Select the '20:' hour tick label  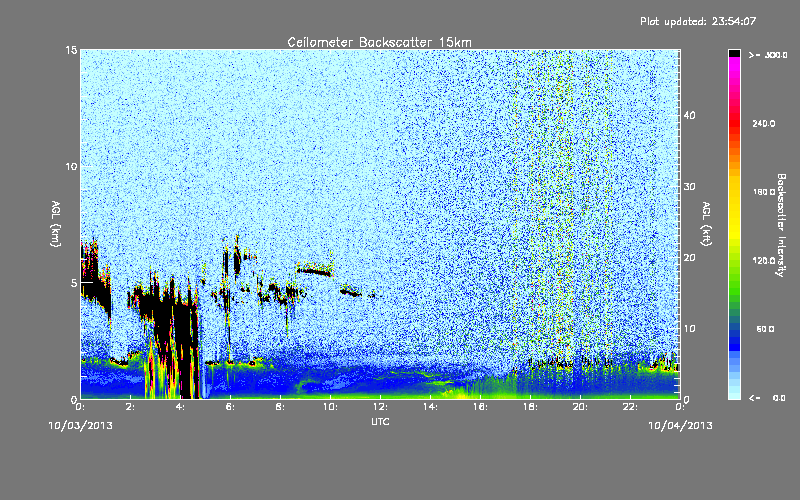pos(581,407)
